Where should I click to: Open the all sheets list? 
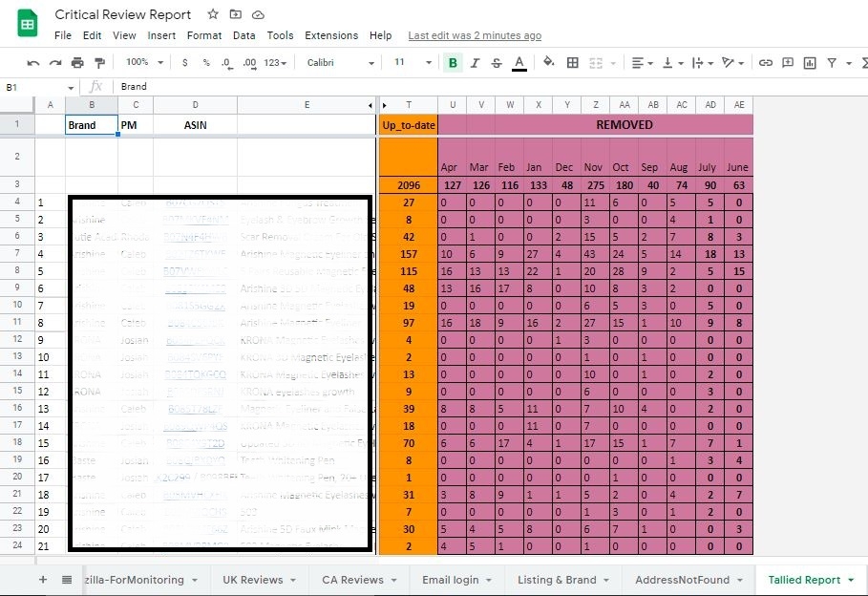pyautogui.click(x=67, y=580)
